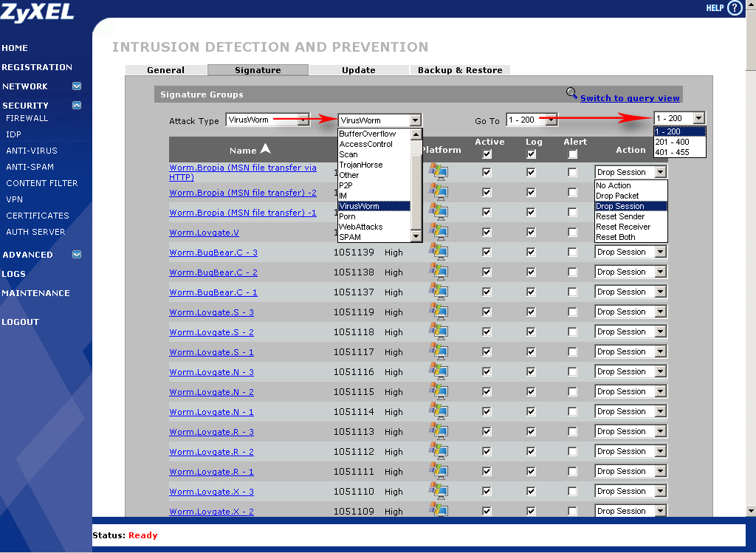The width and height of the screenshot is (756, 553).
Task: Click platform icon in Worm.Bropia transfer -2 row
Action: (439, 192)
